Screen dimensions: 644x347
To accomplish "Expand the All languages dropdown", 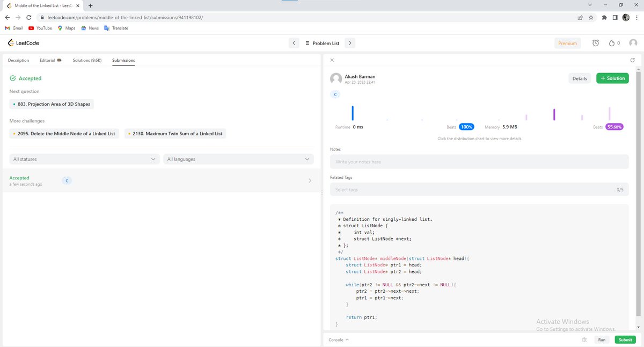I will click(x=238, y=159).
